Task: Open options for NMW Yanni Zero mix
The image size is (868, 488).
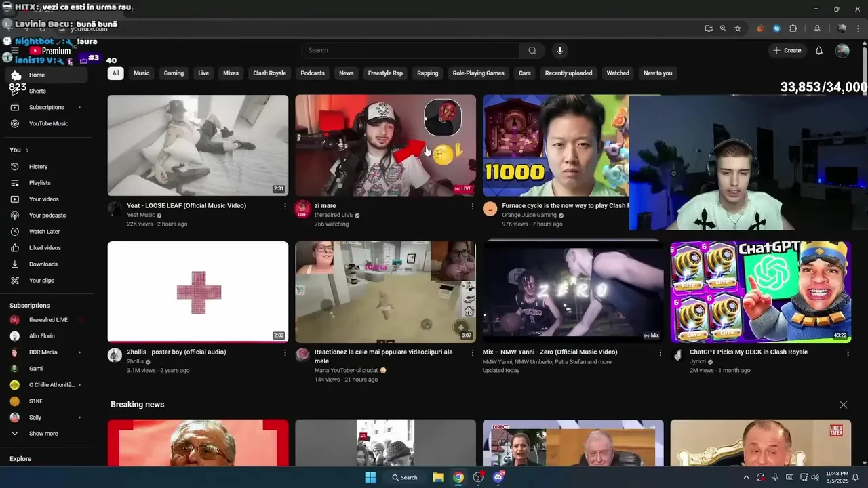Action: pyautogui.click(x=660, y=352)
